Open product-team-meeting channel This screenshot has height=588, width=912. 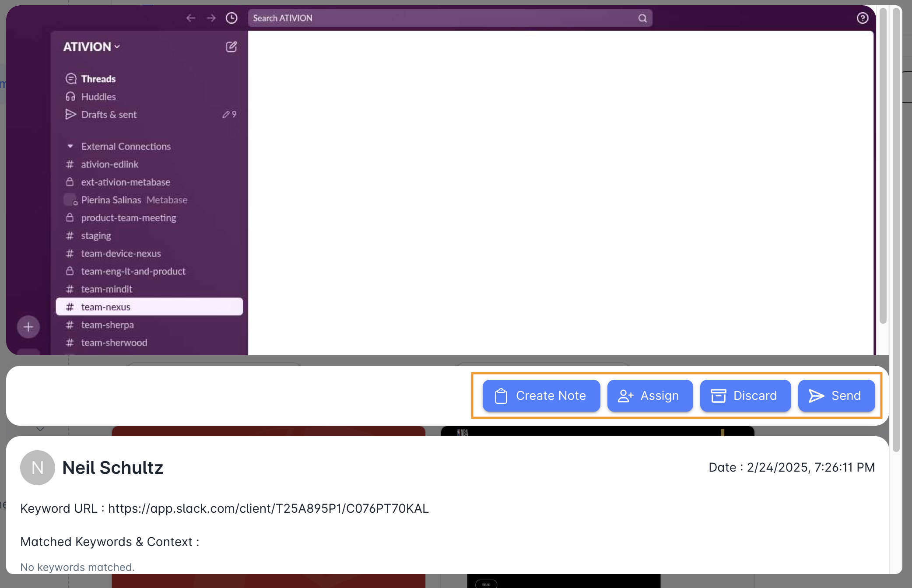pyautogui.click(x=128, y=218)
